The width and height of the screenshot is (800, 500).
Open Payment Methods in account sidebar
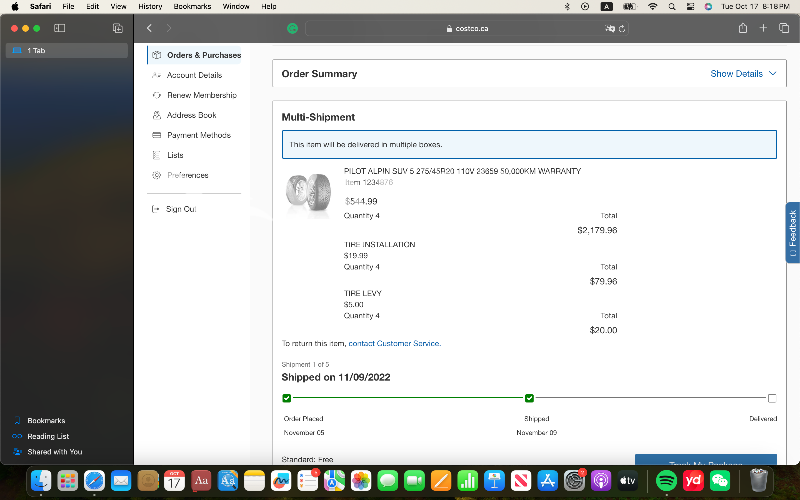click(x=198, y=135)
